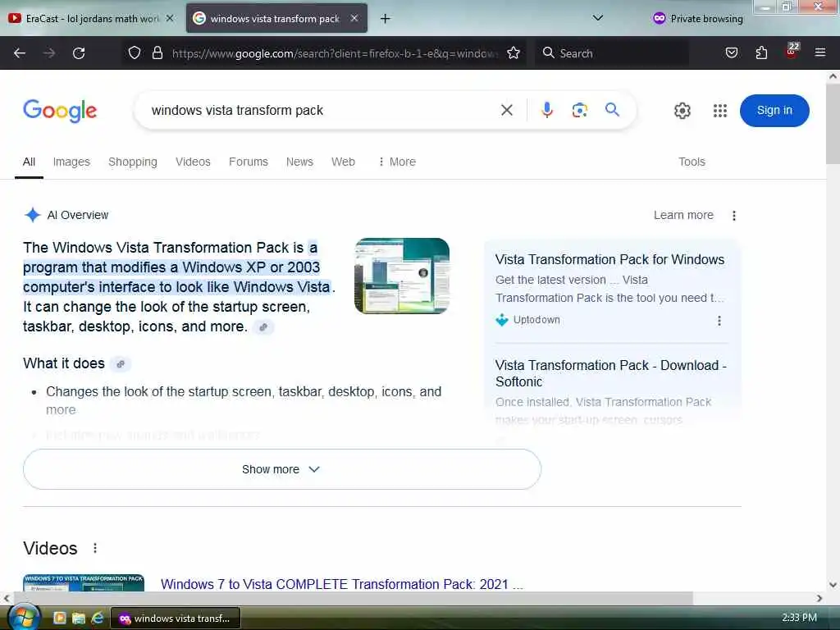Launch Windows Media Player from quick launch
Viewport: 840px width, 630px height.
[x=59, y=619]
